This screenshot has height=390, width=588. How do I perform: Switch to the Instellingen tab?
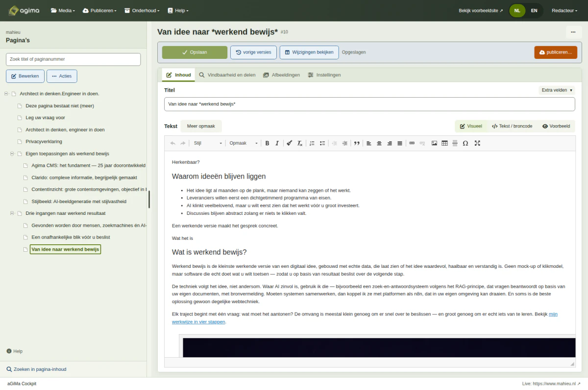pyautogui.click(x=324, y=75)
